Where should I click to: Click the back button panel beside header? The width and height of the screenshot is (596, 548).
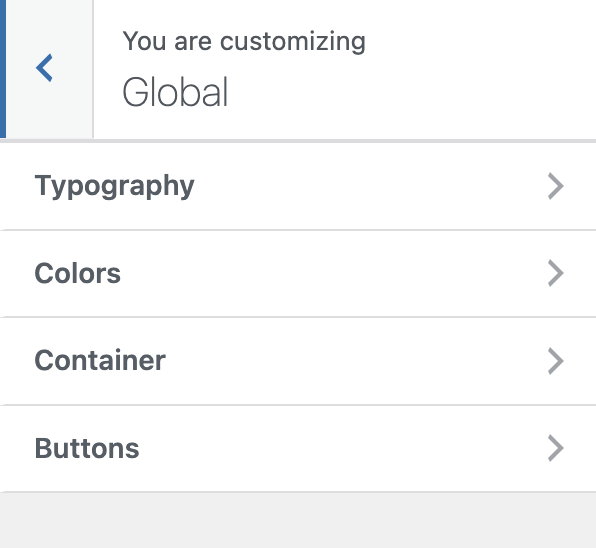[x=49, y=69]
